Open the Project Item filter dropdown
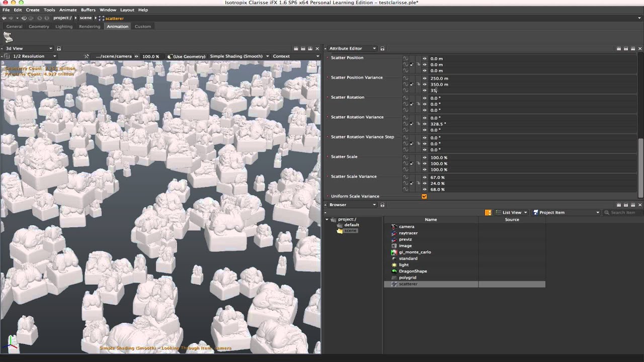This screenshot has height=362, width=644. click(x=566, y=213)
